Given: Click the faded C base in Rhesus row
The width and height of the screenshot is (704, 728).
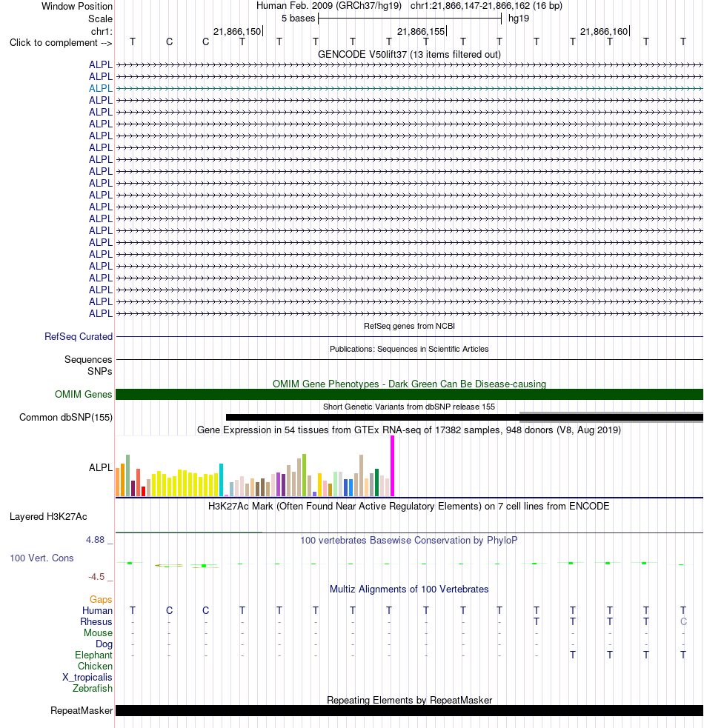Looking at the screenshot, I should (683, 621).
